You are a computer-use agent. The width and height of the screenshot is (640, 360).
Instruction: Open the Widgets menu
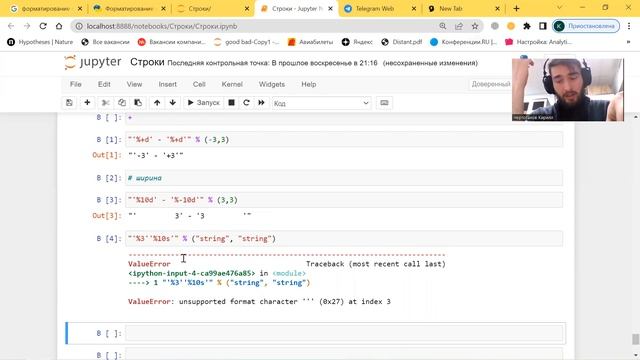tap(272, 84)
